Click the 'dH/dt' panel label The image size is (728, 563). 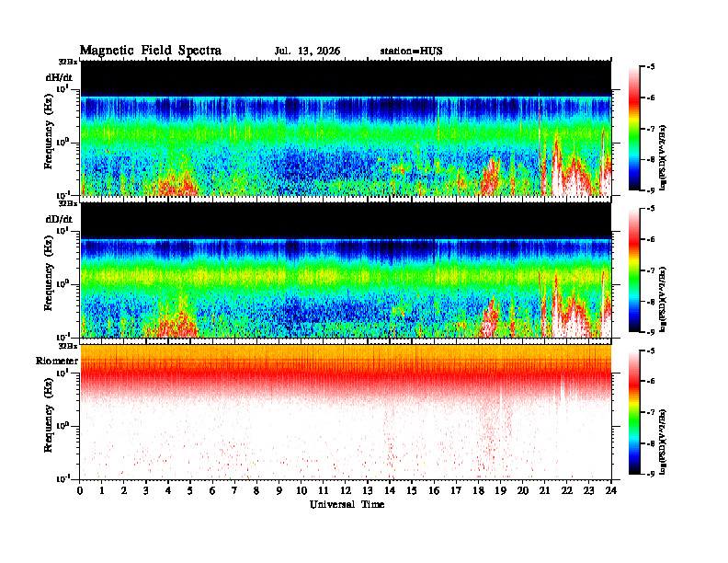59,77
